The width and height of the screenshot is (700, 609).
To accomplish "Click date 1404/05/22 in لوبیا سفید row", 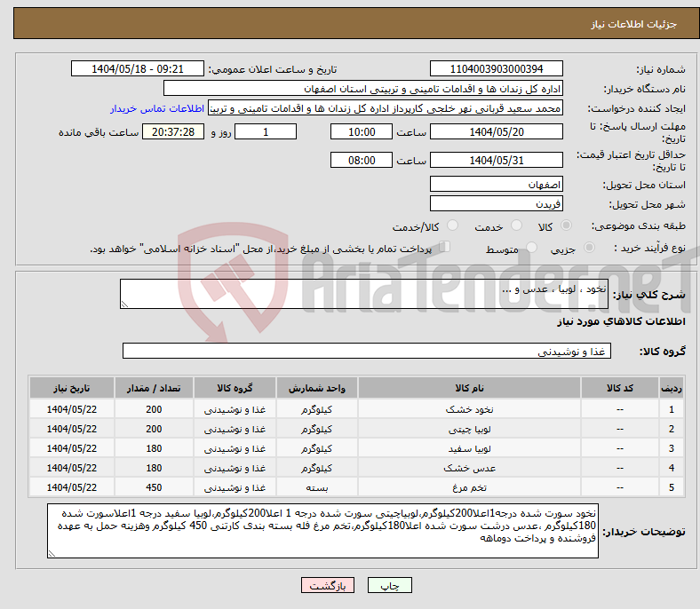I will pos(71,448).
